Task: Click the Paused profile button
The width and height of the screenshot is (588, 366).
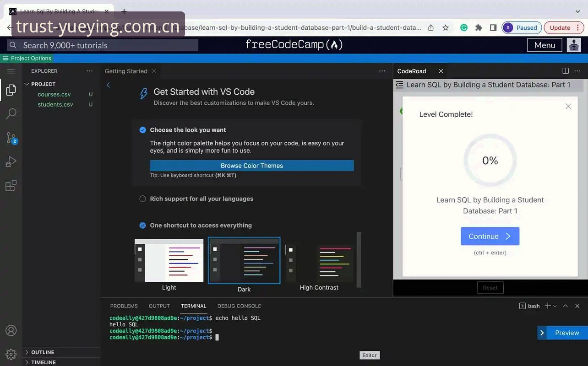Action: [522, 27]
